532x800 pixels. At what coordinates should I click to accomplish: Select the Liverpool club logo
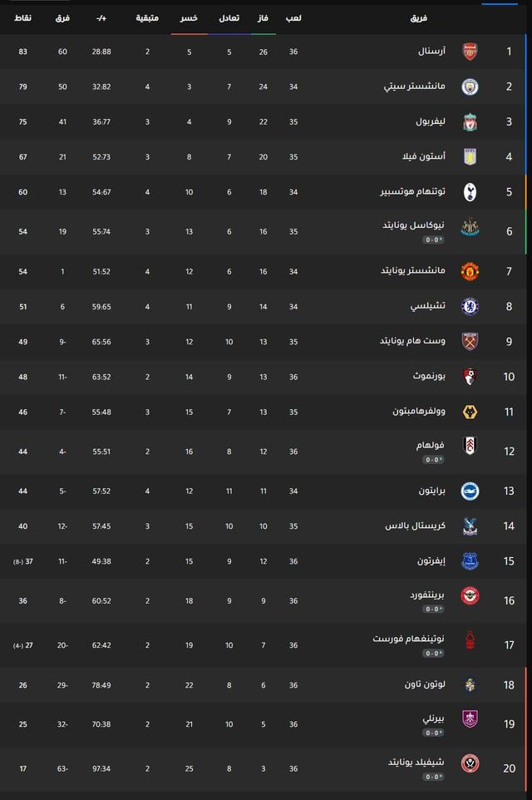tap(470, 121)
